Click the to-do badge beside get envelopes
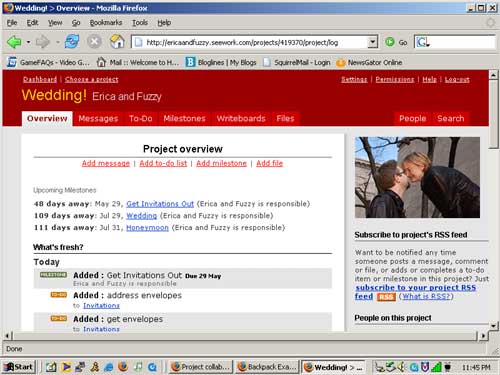 (59, 318)
